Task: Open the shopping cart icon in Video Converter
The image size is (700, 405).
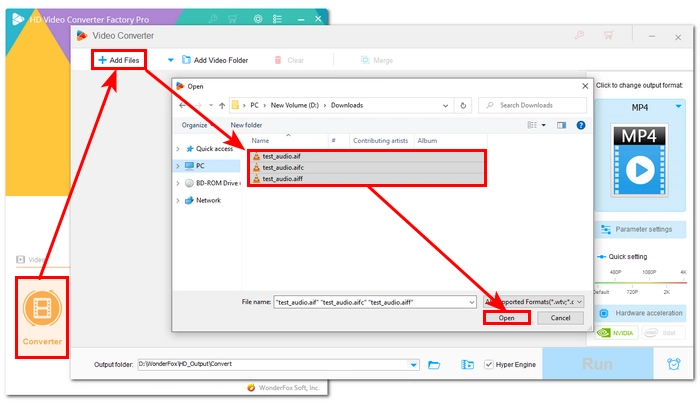Action: (608, 35)
